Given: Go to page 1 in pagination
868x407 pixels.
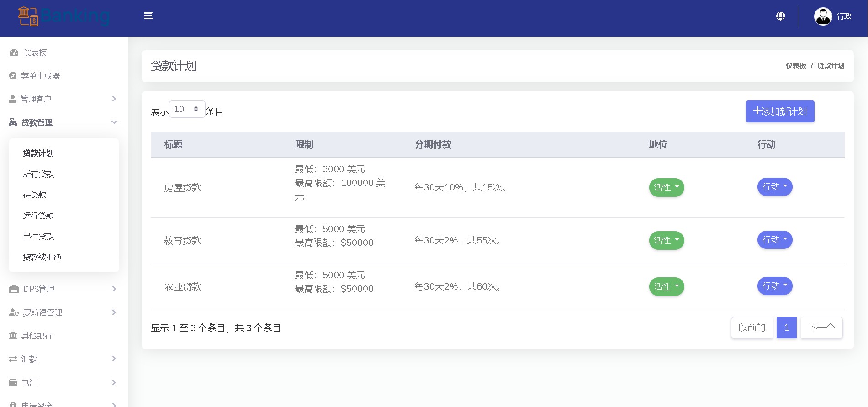Looking at the screenshot, I should pyautogui.click(x=786, y=328).
